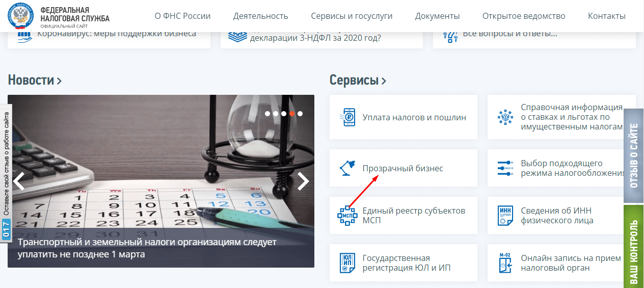Click the emblem icon for property tax rates
This screenshot has width=644, height=288.
coord(505,117)
